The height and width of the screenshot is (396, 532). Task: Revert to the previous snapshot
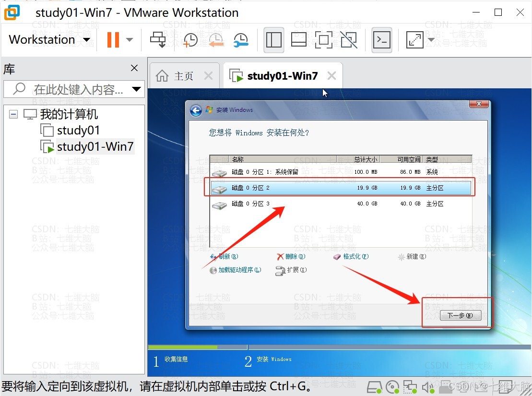[216, 40]
